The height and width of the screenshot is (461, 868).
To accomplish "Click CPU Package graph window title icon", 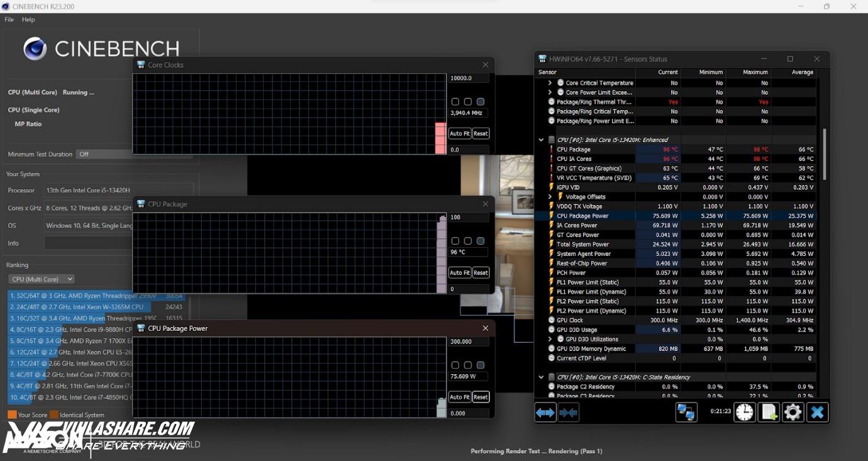I will [x=141, y=204].
